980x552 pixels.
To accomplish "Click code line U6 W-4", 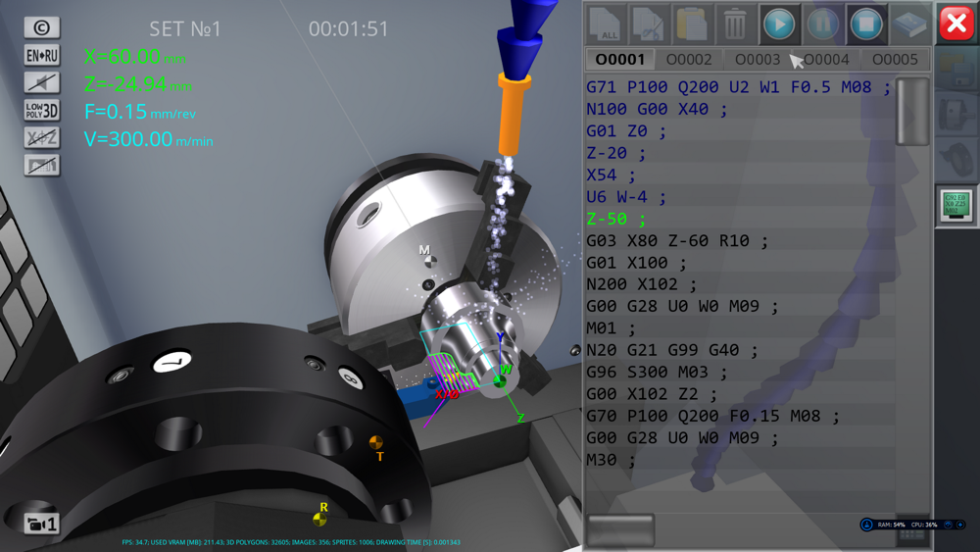I will 626,196.
